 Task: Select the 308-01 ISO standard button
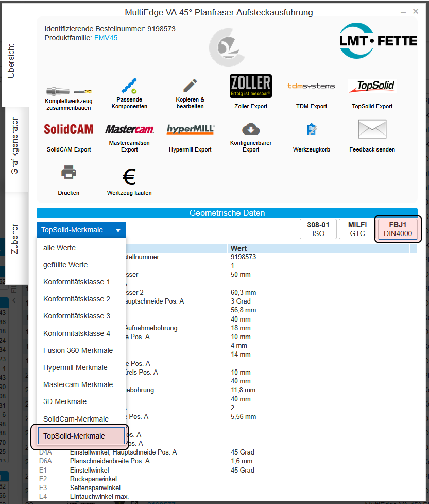(x=318, y=229)
